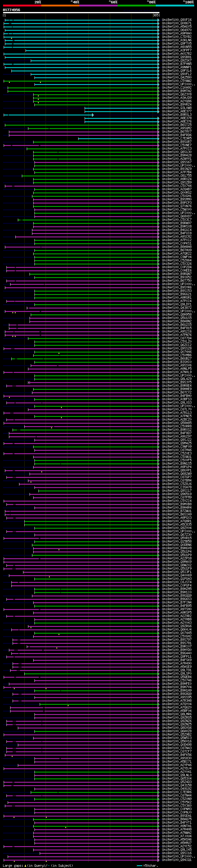Select hit label UniRef100_C5XNE7
Image resolution: width=197 pixels, height=868 pixels.
(177, 145)
